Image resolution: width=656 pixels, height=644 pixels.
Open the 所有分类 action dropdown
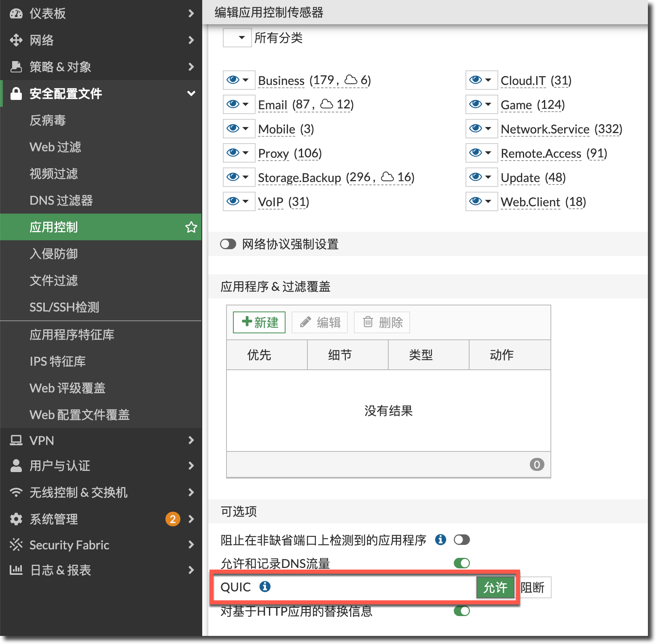coord(237,38)
